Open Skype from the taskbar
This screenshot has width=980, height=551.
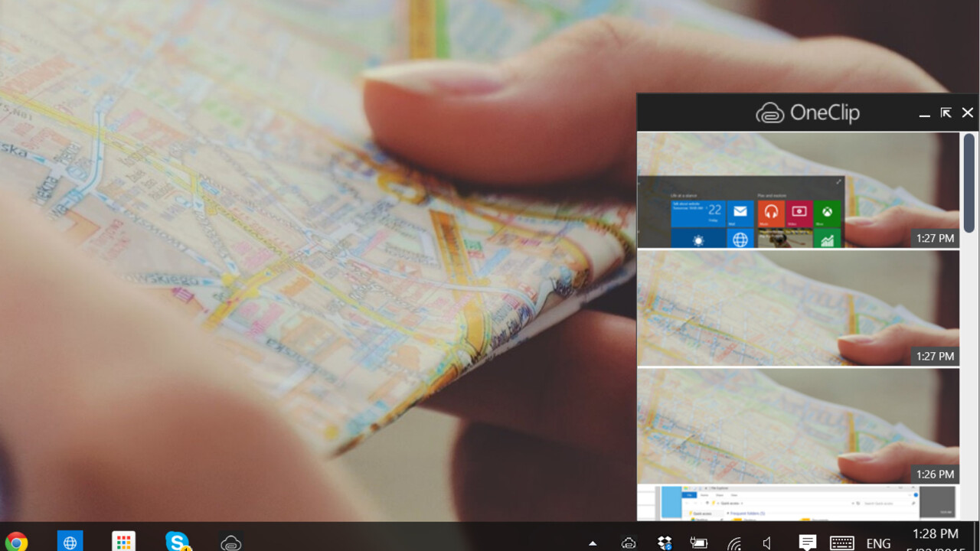(177, 542)
